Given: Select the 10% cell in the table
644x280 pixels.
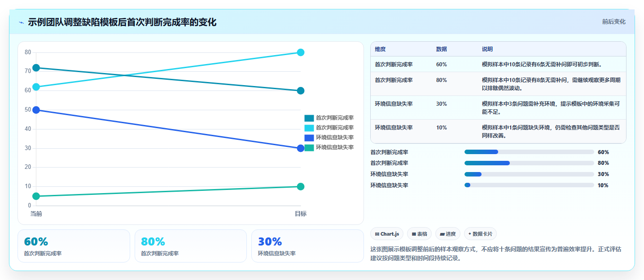Looking at the screenshot, I should pyautogui.click(x=442, y=128).
